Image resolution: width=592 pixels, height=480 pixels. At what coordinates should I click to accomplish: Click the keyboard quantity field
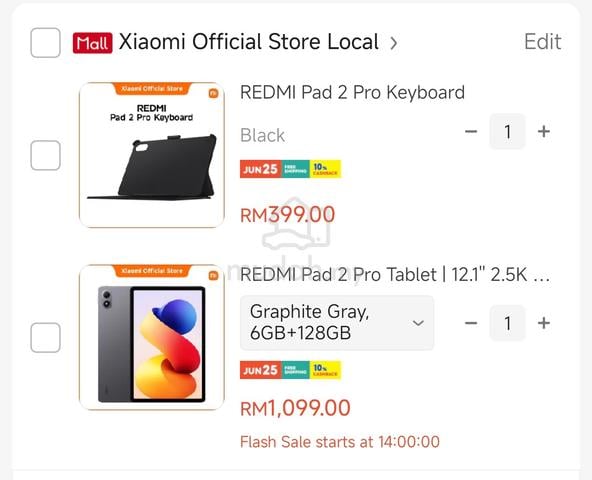[x=507, y=131]
